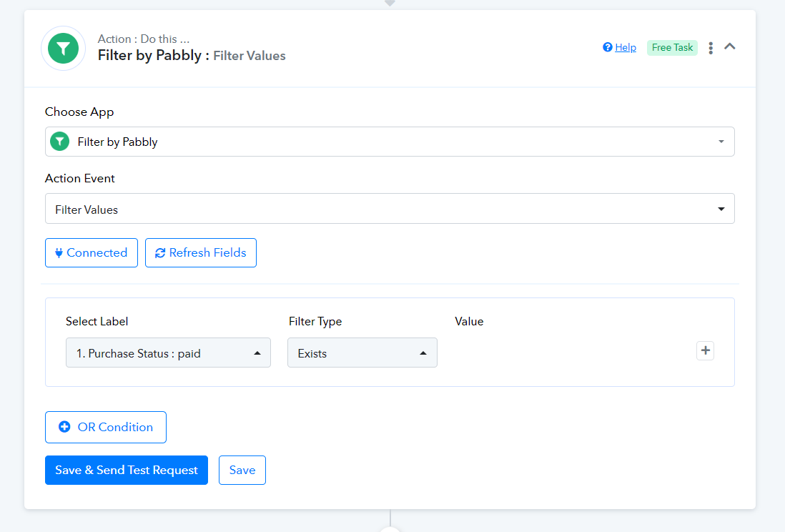The image size is (785, 532).
Task: Click the blue question mark help icon
Action: pos(607,47)
